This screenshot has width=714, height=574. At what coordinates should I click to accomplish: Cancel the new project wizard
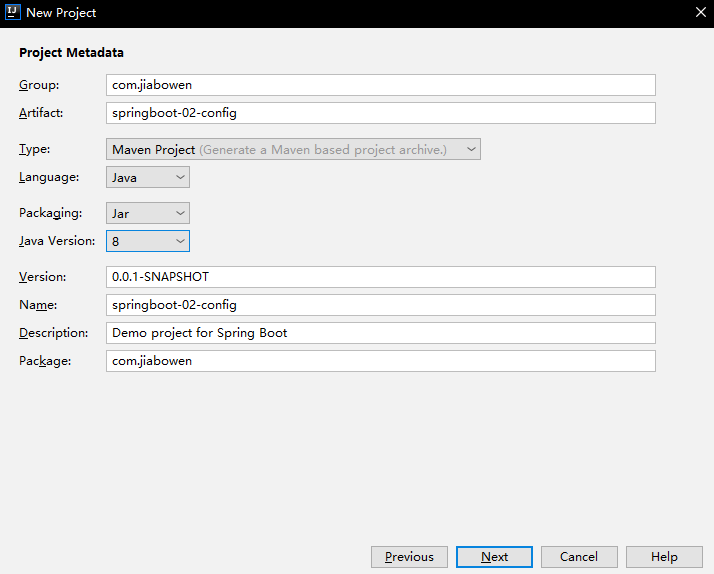[579, 557]
